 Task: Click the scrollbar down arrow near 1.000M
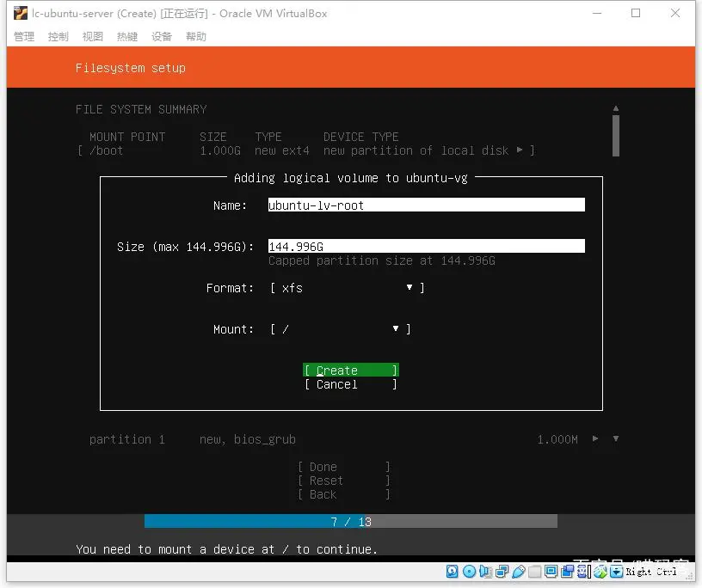(x=616, y=438)
